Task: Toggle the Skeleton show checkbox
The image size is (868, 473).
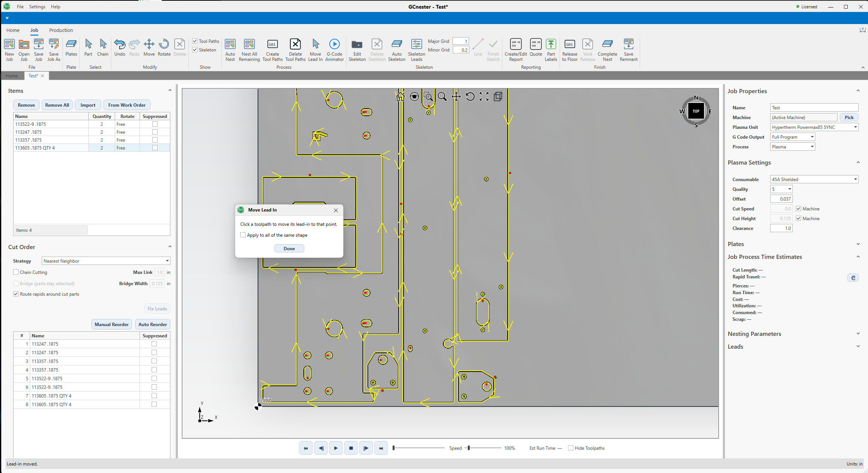Action: click(195, 50)
